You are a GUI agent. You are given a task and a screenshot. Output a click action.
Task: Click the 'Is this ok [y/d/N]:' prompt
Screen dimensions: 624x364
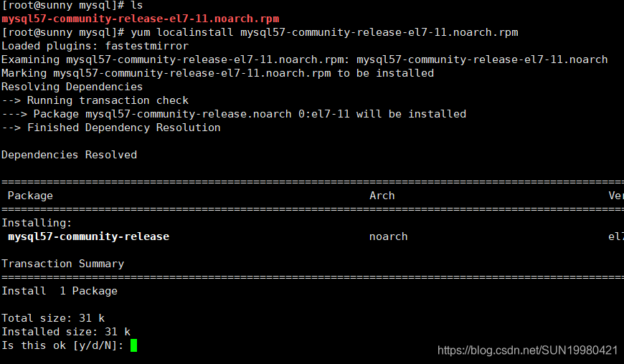pyautogui.click(x=62, y=345)
